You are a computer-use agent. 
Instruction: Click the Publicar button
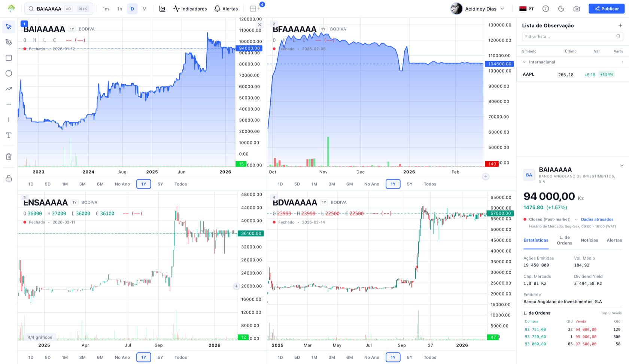coord(607,9)
